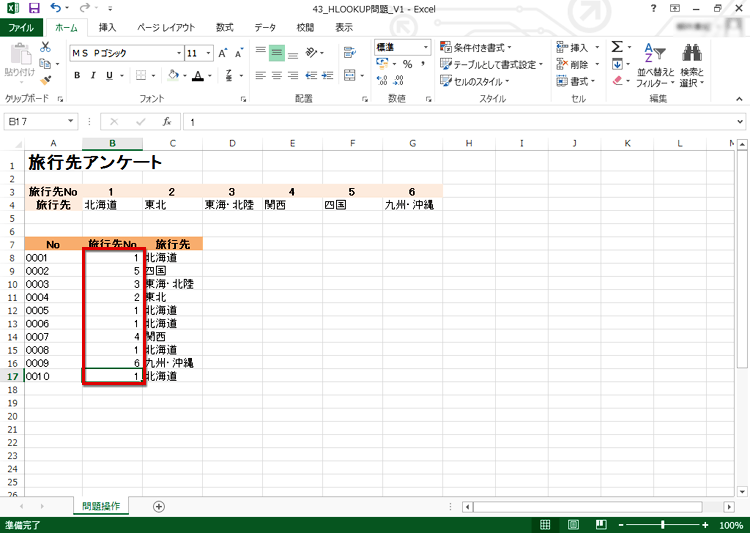This screenshot has height=533, width=750.
Task: Select cell C8 containing 北海道
Action: pos(173,257)
